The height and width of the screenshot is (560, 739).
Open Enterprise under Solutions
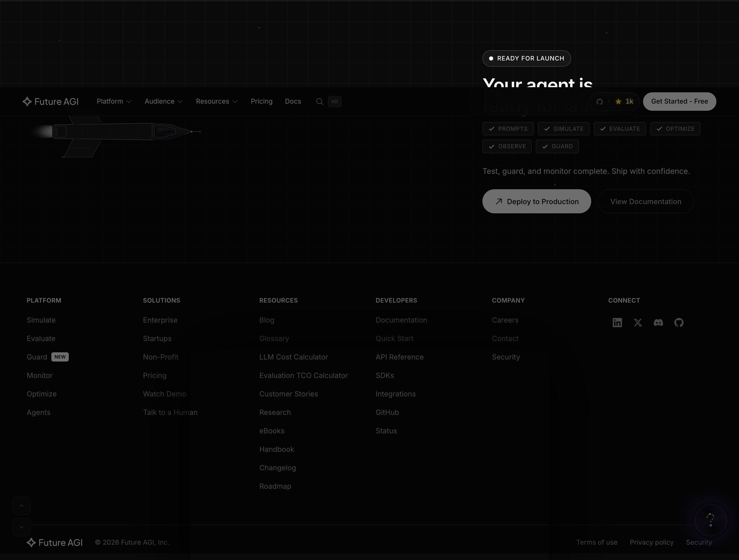tap(160, 320)
